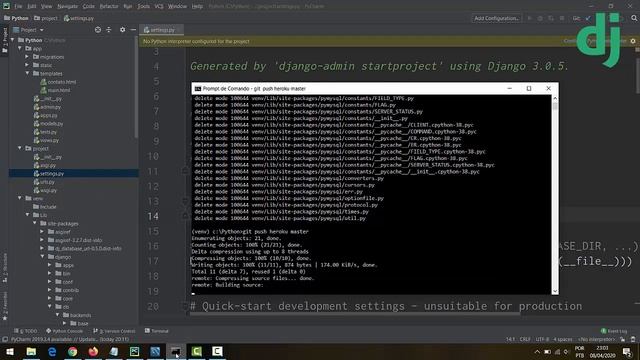Screen dimensions: 640x360
Task: Click the CRLF line separator status entry
Action: point(525,339)
